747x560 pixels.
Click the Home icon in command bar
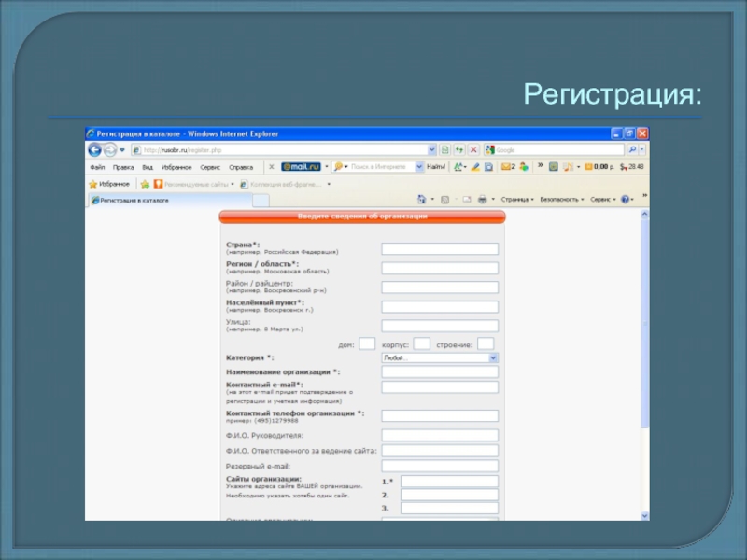422,200
